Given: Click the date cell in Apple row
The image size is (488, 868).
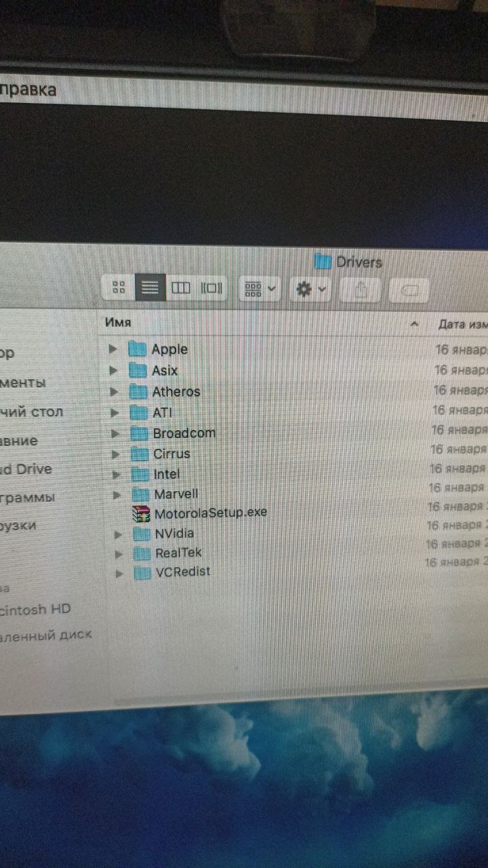Looking at the screenshot, I should pos(462,351).
